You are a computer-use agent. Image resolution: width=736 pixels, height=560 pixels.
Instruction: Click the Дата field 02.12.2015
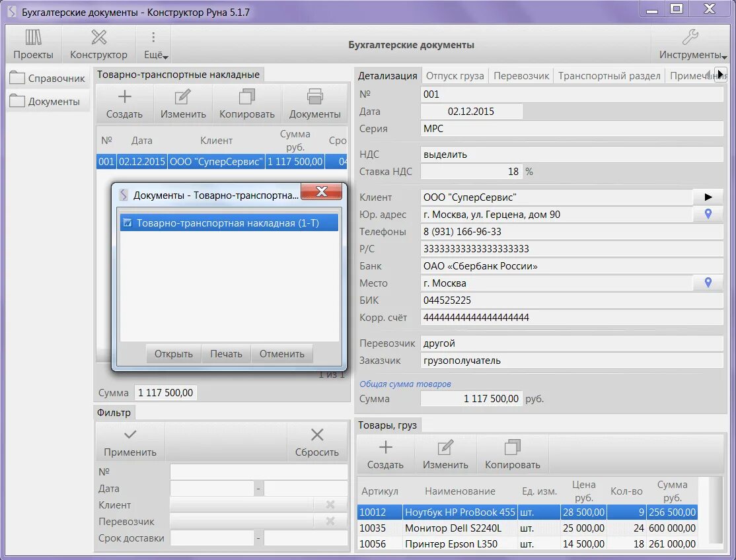click(471, 111)
